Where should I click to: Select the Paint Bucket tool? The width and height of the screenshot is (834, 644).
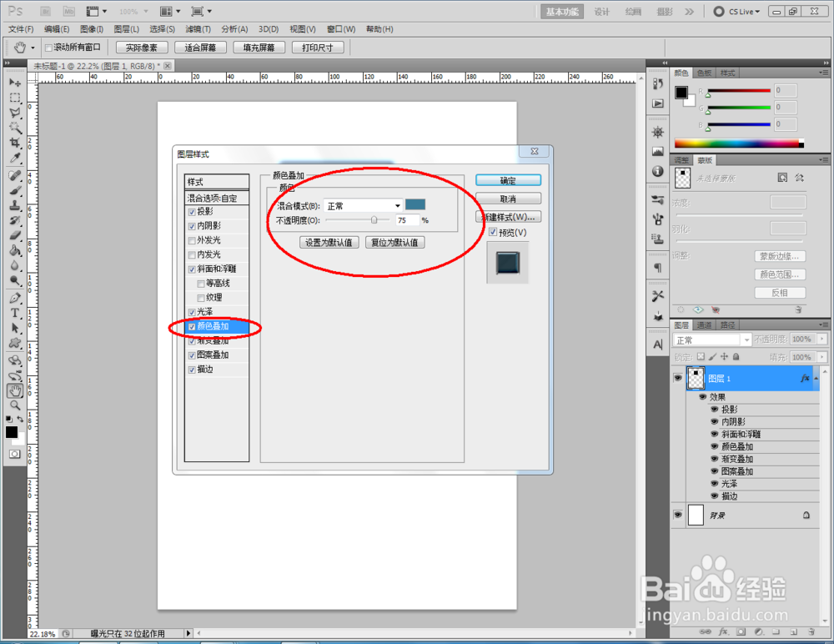point(15,250)
